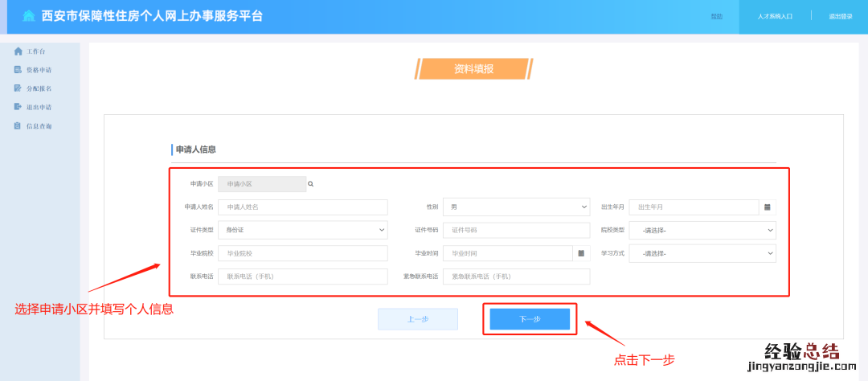Click the 资格申请 sidebar icon
This screenshot has height=381, width=868.
click(18, 70)
